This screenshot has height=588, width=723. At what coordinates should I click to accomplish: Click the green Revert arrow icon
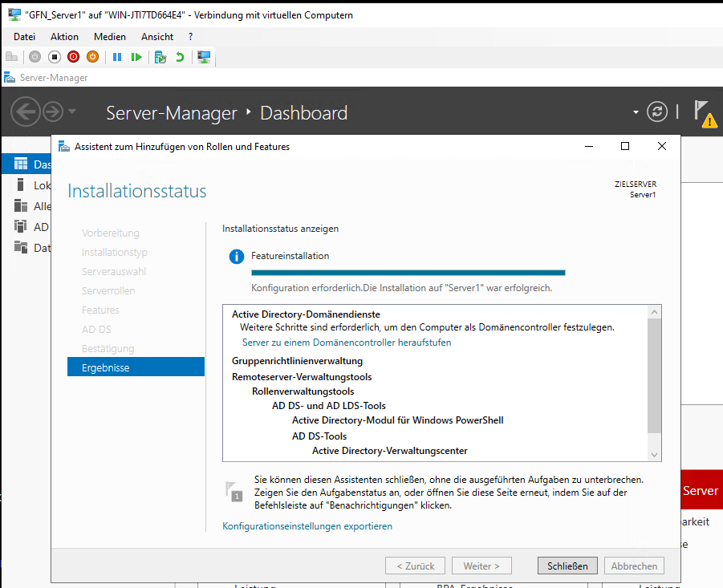click(x=181, y=57)
